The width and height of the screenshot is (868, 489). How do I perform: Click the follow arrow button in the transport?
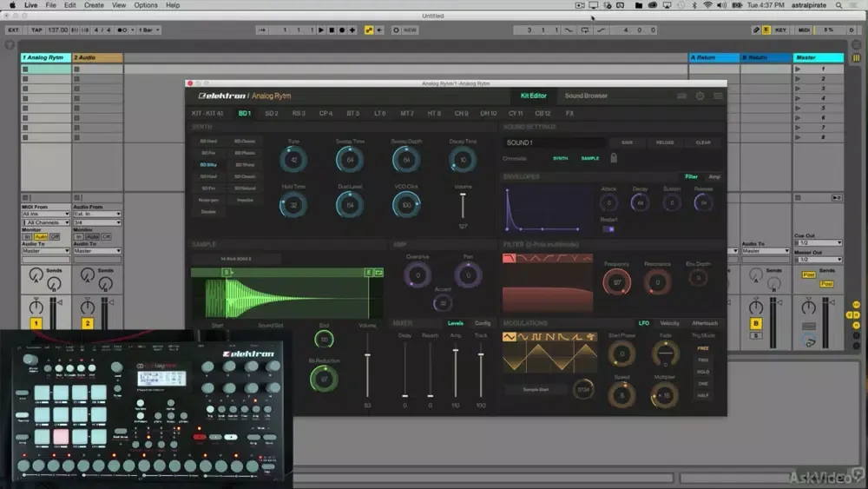click(x=262, y=30)
